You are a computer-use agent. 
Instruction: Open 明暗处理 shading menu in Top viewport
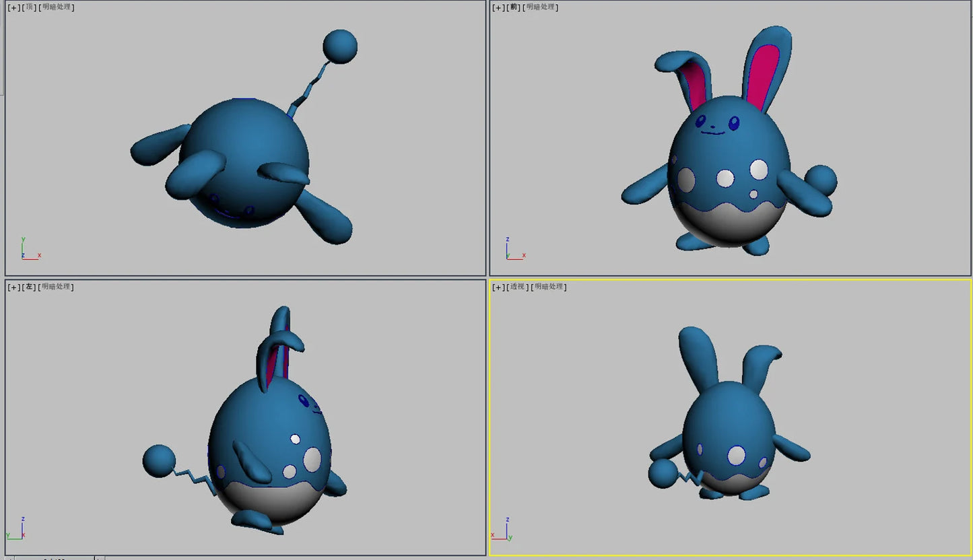[x=57, y=7]
